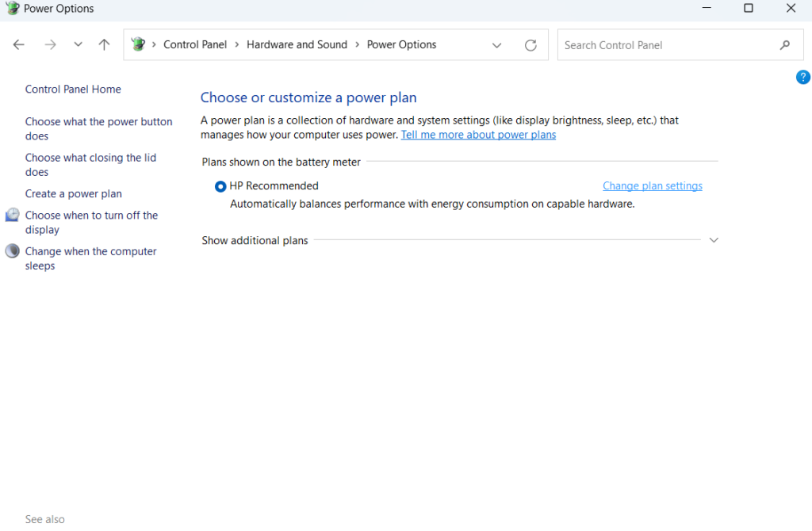This screenshot has width=812, height=531.
Task: Go to Control Panel breadcrumb
Action: pyautogui.click(x=195, y=45)
